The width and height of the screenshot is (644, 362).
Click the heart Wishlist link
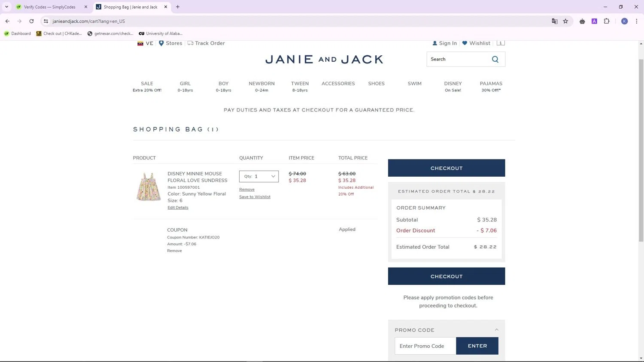click(476, 43)
